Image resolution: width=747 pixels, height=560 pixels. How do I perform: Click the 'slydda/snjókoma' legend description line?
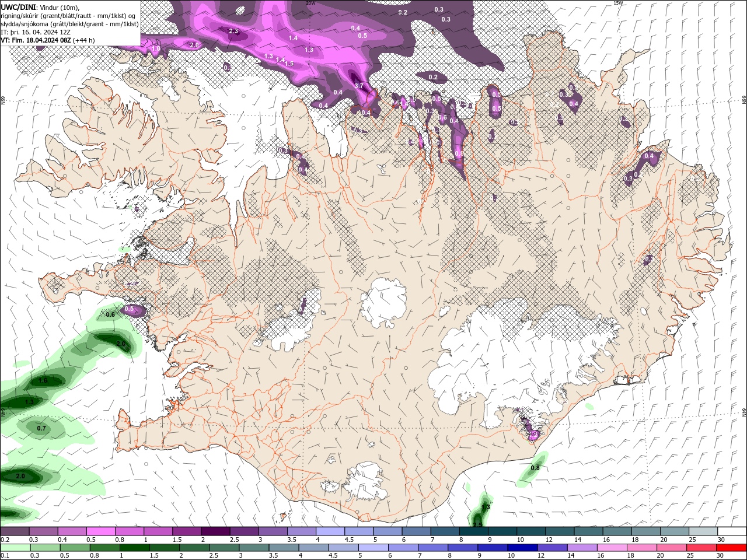[x=69, y=24]
